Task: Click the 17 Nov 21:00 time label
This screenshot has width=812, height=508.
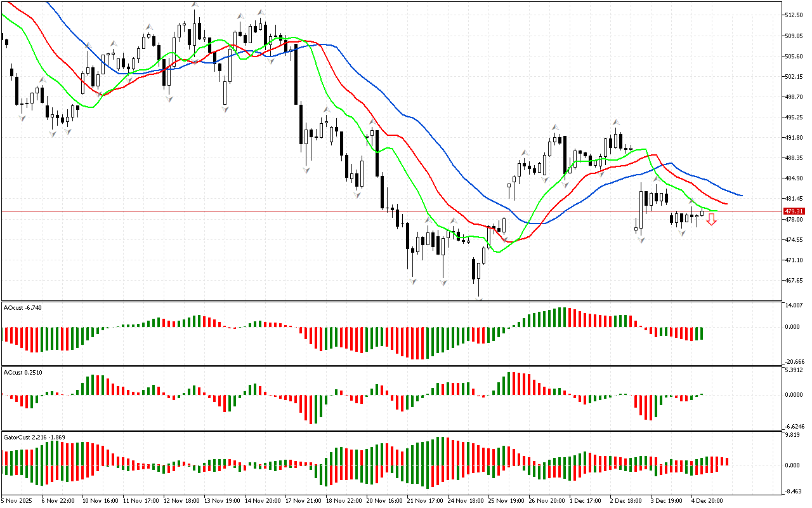Action: pyautogui.click(x=303, y=500)
